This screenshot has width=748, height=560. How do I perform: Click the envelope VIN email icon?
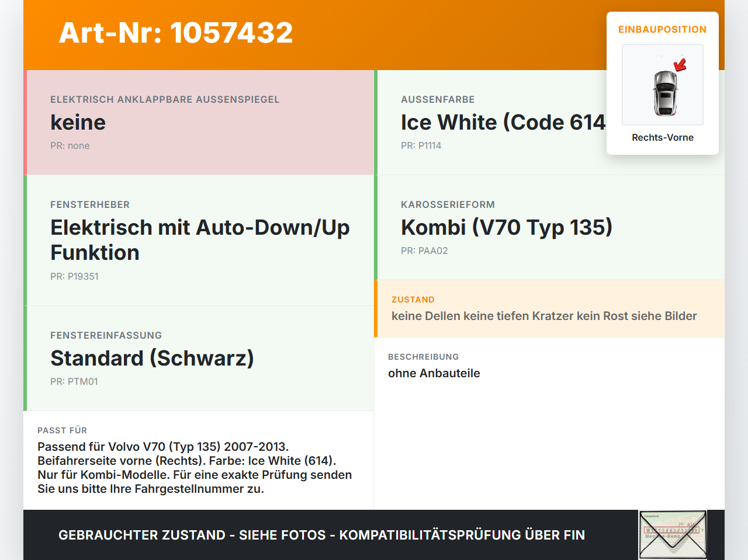[x=673, y=535]
